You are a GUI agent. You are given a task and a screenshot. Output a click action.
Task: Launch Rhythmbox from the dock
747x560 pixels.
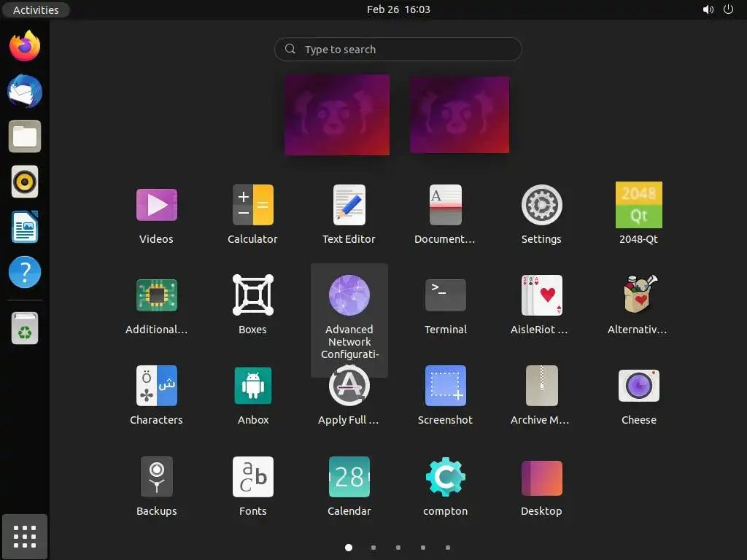[x=25, y=182]
